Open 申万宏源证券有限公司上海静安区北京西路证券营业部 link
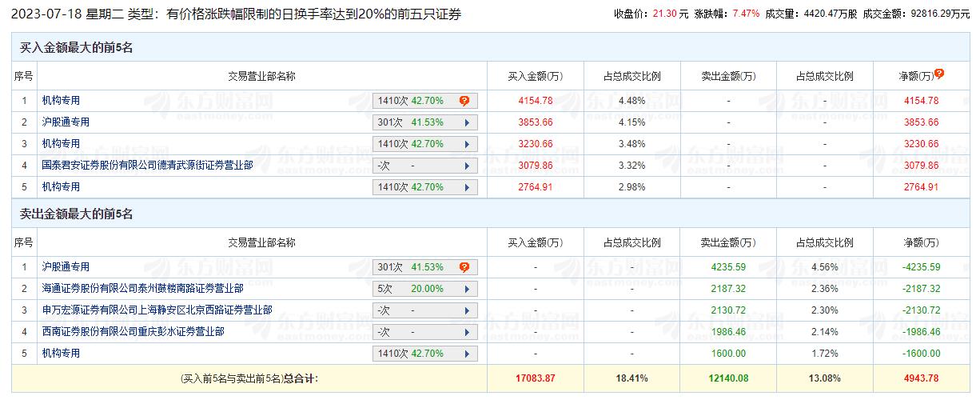 click(157, 310)
